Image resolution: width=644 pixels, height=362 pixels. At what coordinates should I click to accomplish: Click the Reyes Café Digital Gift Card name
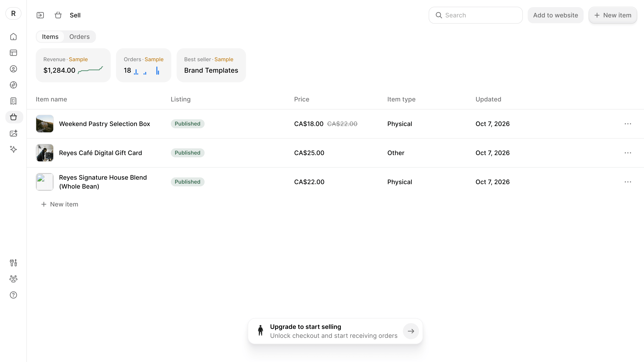click(x=100, y=153)
